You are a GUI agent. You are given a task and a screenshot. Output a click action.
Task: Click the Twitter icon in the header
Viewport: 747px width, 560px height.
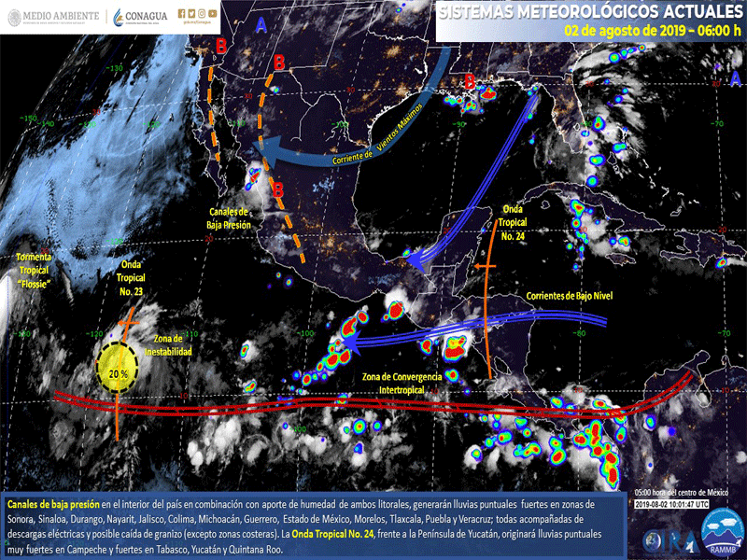pyautogui.click(x=191, y=12)
